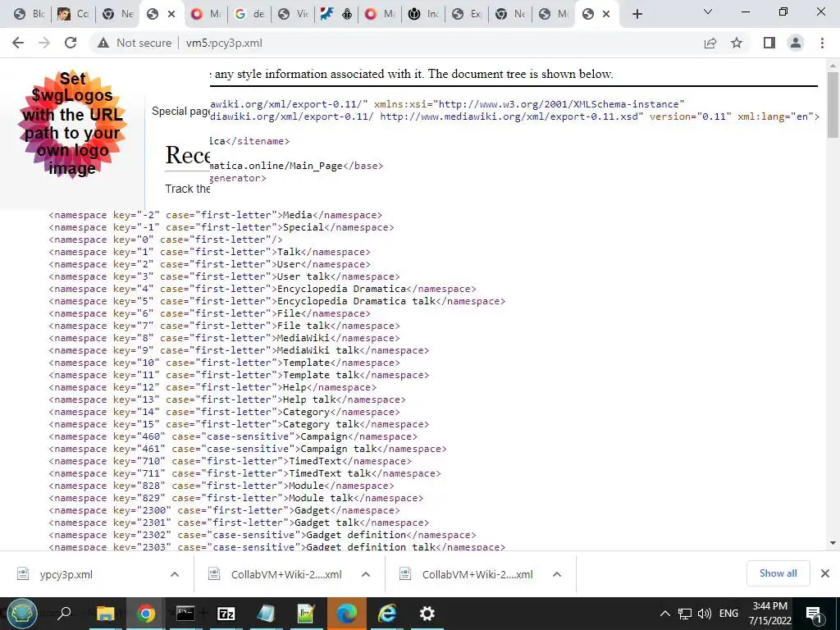Open taskbar search magnifier
This screenshot has width=840, height=630.
pyautogui.click(x=64, y=614)
